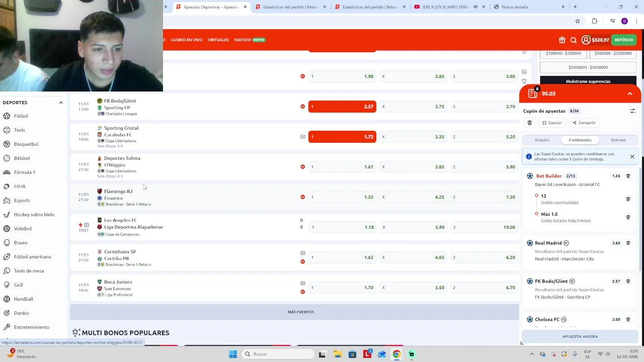Open CASINO EN VIVO menu
644x362 pixels.
(x=187, y=40)
